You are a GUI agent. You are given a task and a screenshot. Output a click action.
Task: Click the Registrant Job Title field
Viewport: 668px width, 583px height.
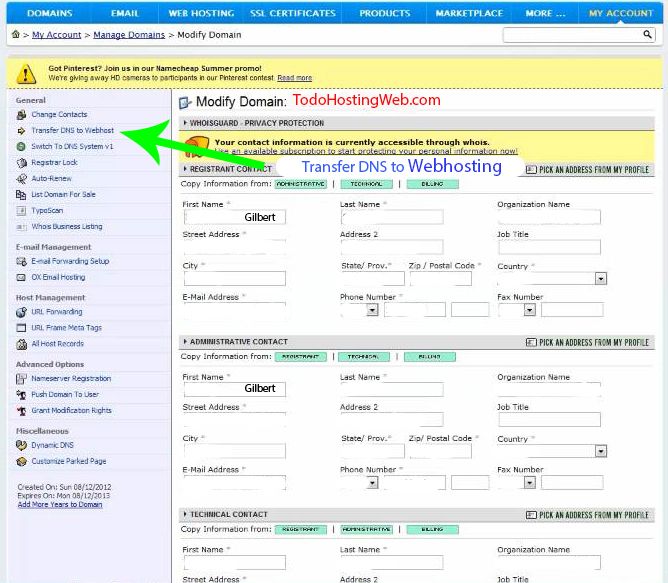coord(550,247)
